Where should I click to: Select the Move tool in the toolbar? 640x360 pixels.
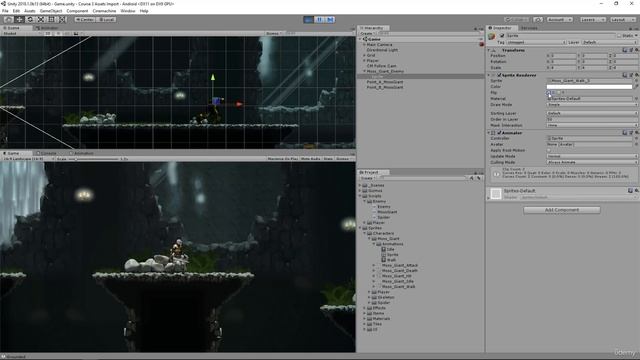click(19, 19)
